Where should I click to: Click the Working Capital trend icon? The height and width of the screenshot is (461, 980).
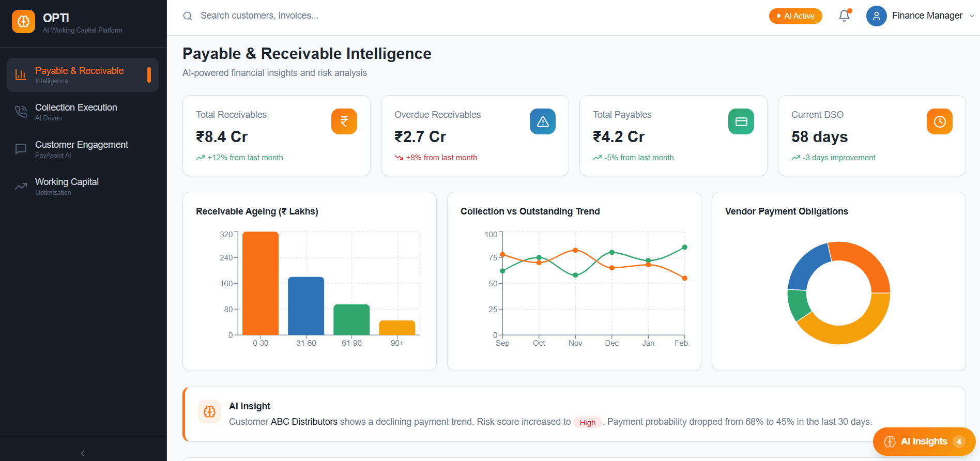pyautogui.click(x=21, y=186)
